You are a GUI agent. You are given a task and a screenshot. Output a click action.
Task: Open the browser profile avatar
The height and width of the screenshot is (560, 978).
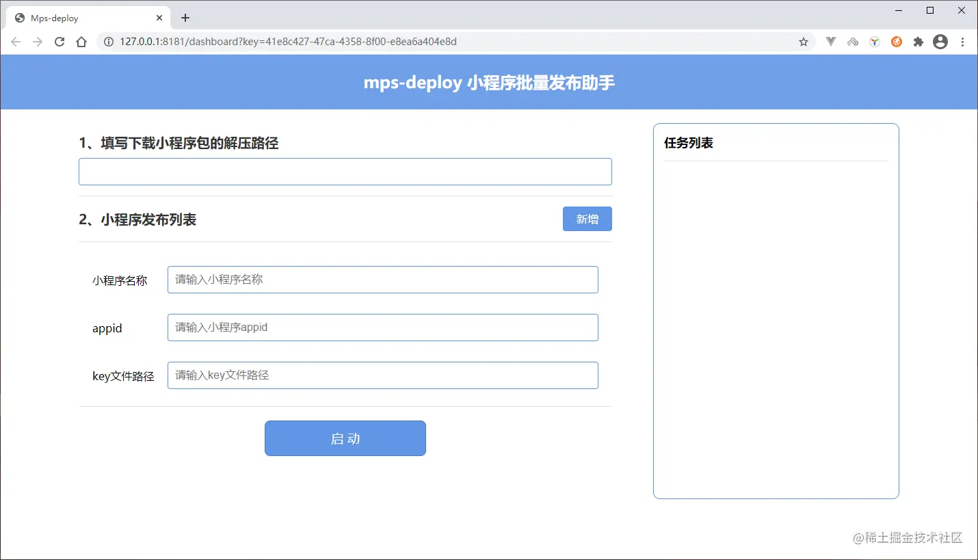[940, 41]
